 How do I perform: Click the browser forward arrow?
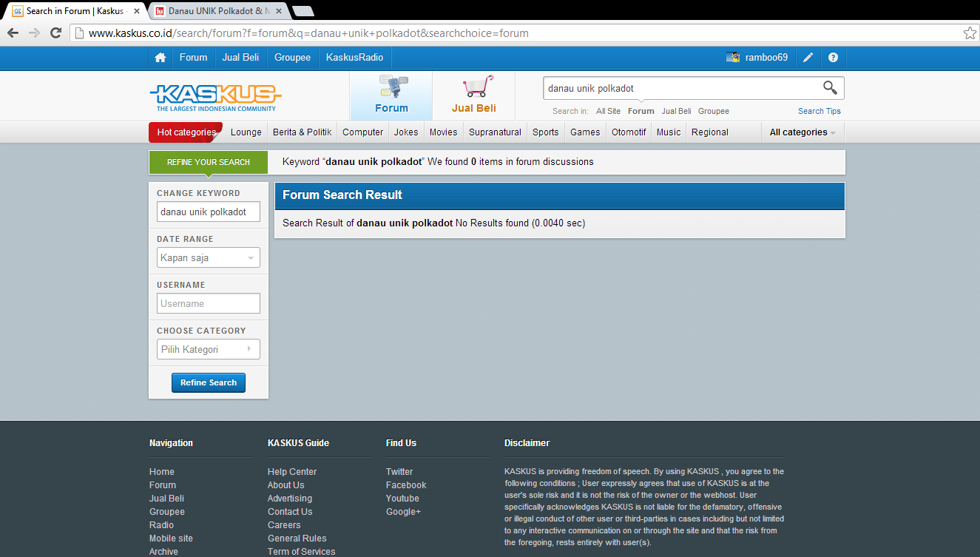34,33
